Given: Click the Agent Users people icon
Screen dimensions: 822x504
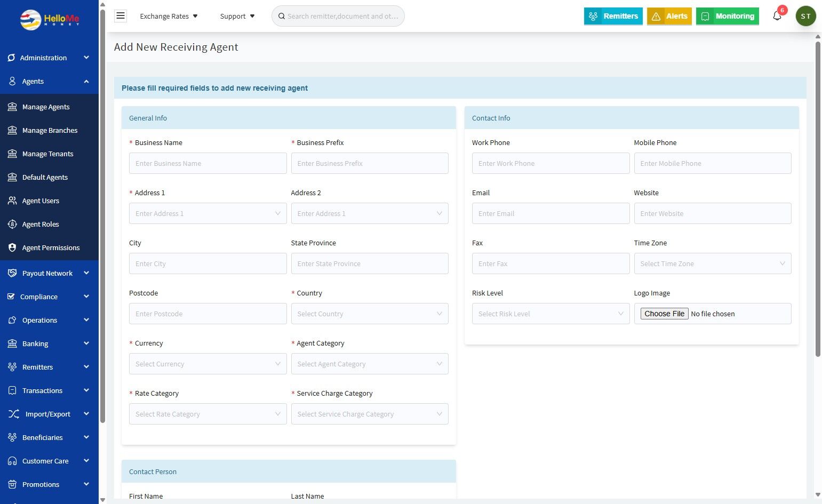Looking at the screenshot, I should pyautogui.click(x=12, y=201).
